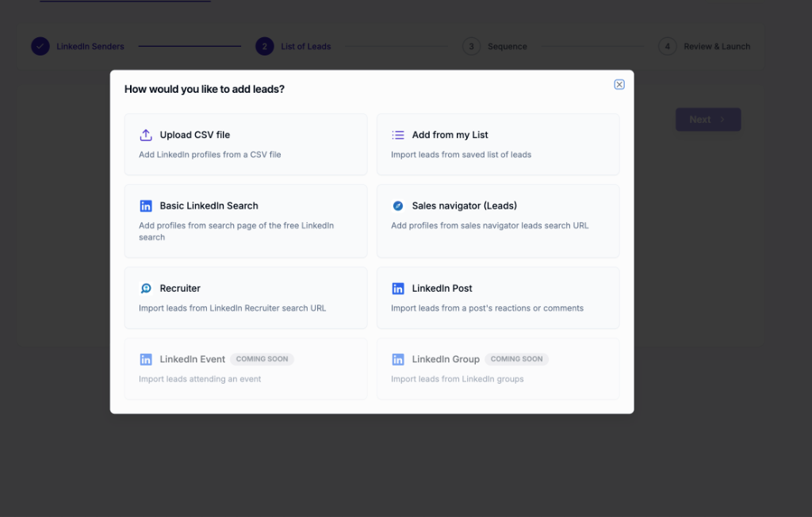Click COMING SOON badge on LinkedIn Group
The width and height of the screenshot is (812, 517).
(517, 359)
